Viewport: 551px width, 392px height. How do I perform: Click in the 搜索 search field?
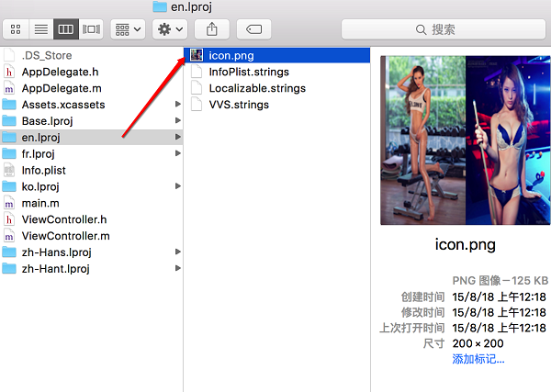444,29
